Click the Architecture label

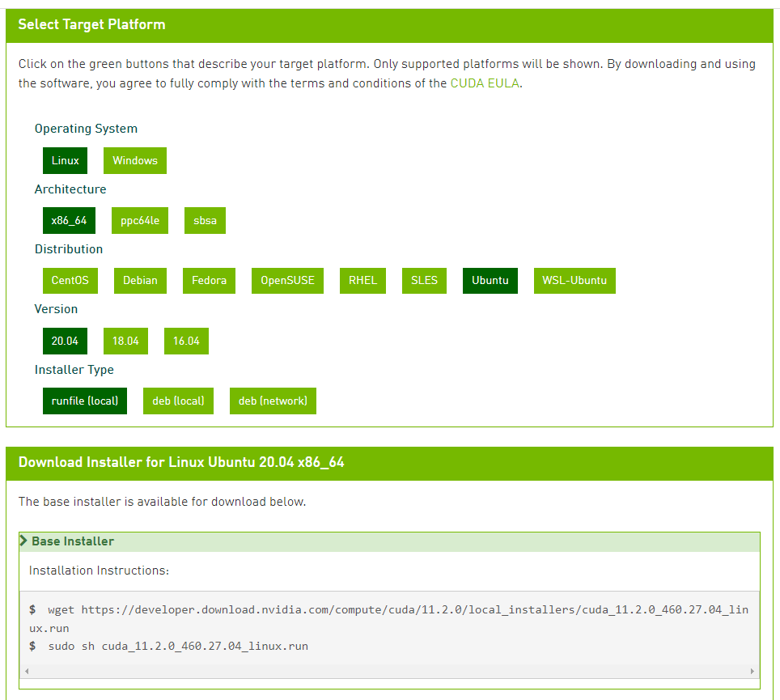click(x=70, y=189)
